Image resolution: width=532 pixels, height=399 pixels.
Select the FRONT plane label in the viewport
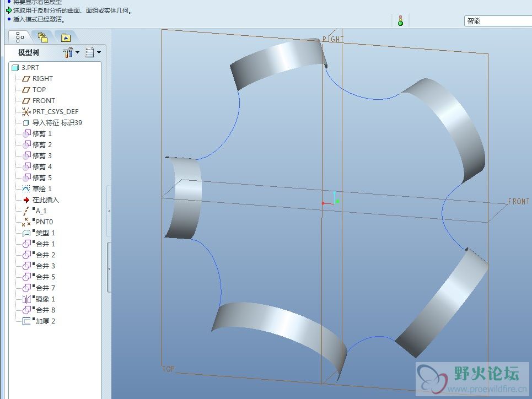click(x=518, y=202)
